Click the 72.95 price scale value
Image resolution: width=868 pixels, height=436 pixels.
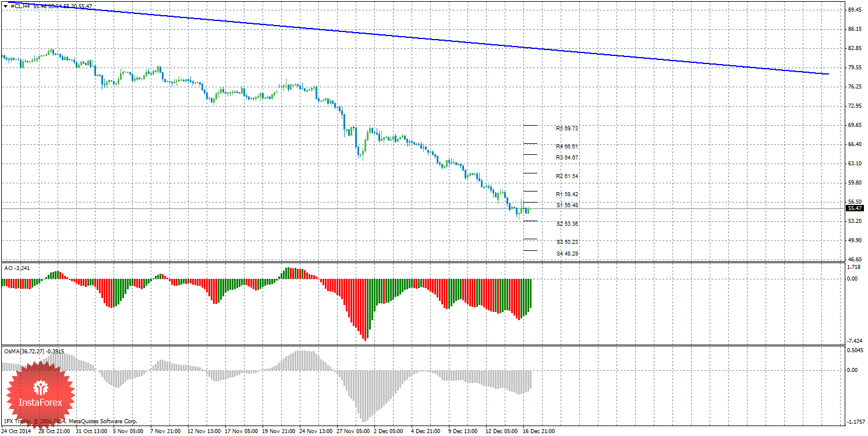(855, 106)
